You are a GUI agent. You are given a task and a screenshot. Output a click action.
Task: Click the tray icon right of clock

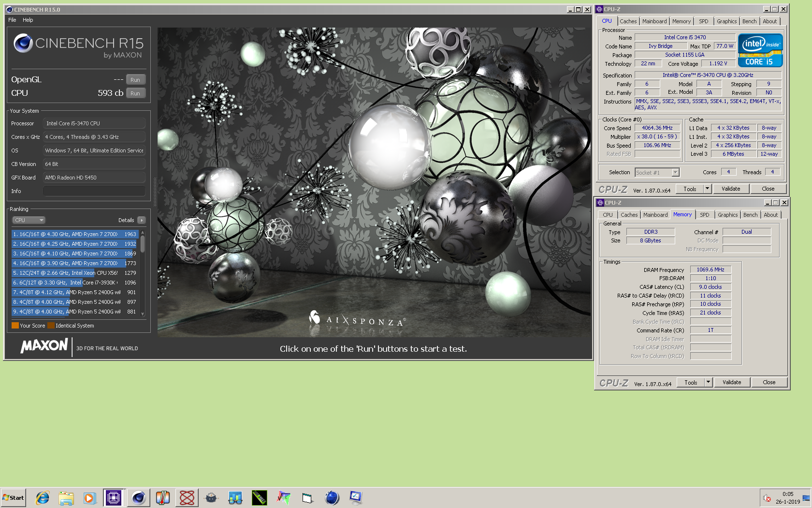pos(806,498)
